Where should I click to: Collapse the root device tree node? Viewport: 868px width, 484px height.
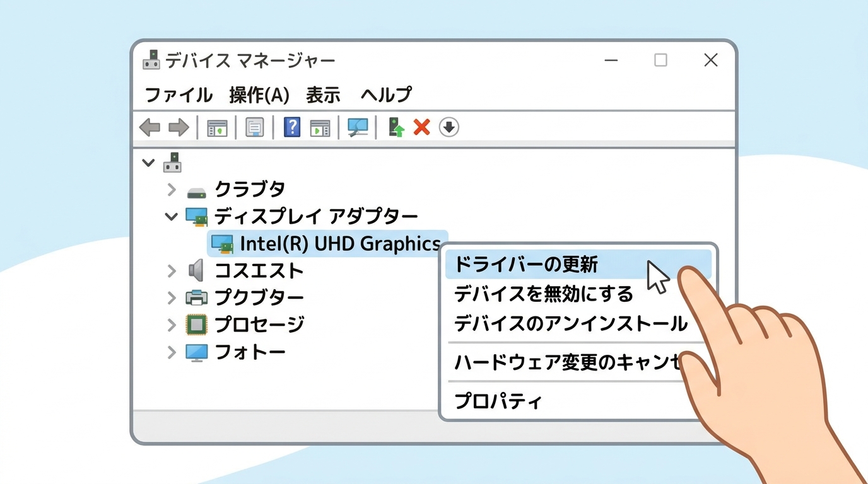click(x=148, y=163)
